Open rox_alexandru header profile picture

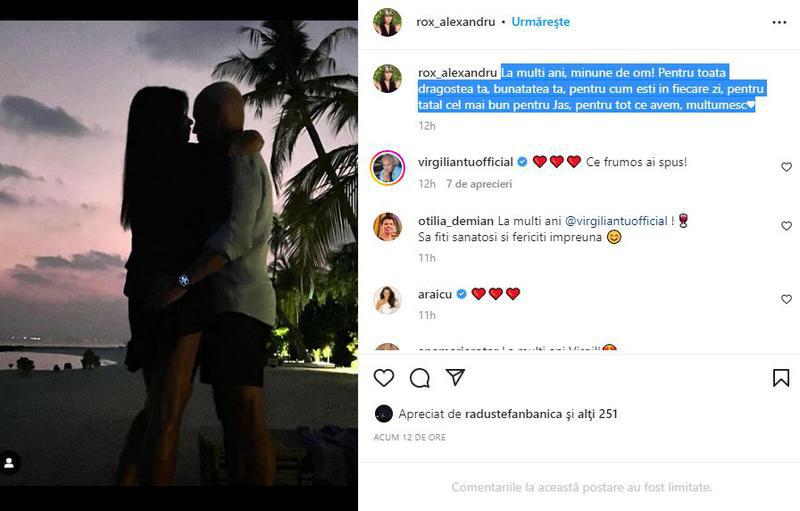click(387, 22)
